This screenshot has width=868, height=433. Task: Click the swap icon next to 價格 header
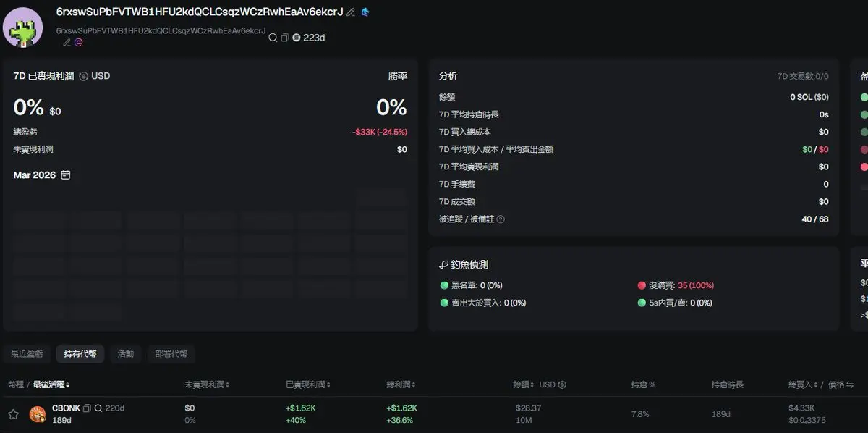click(x=850, y=384)
